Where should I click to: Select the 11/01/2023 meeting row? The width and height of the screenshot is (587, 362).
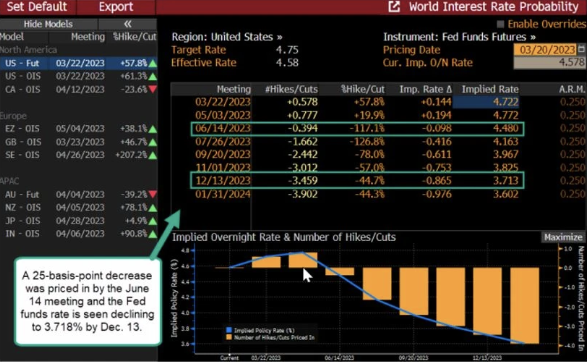pos(378,167)
